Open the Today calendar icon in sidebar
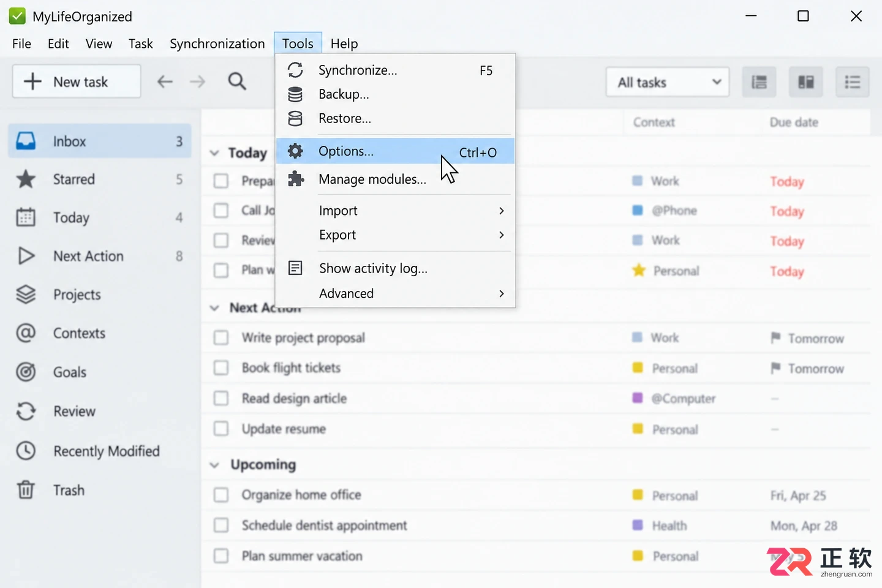The width and height of the screenshot is (882, 588). (26, 217)
